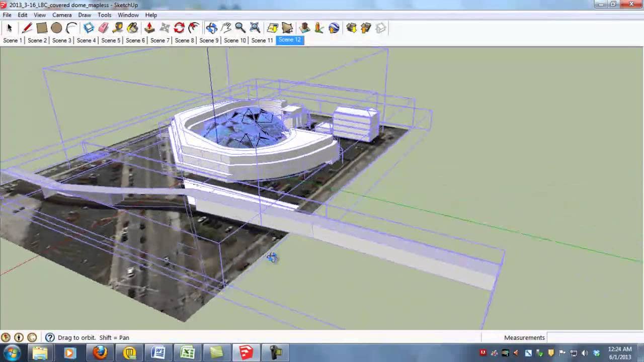The image size is (644, 362).
Task: Choose the Rotate tool
Action: coord(179,28)
